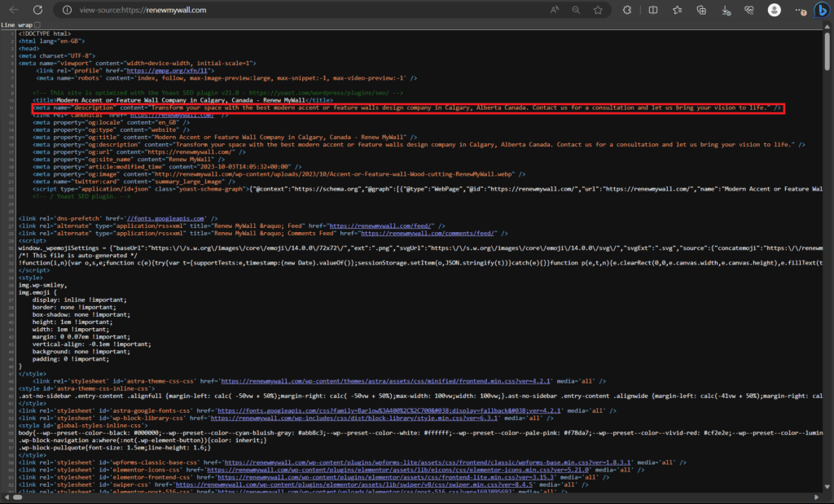Click the <!DOCTYPE html> line
834x504 pixels.
[45, 33]
